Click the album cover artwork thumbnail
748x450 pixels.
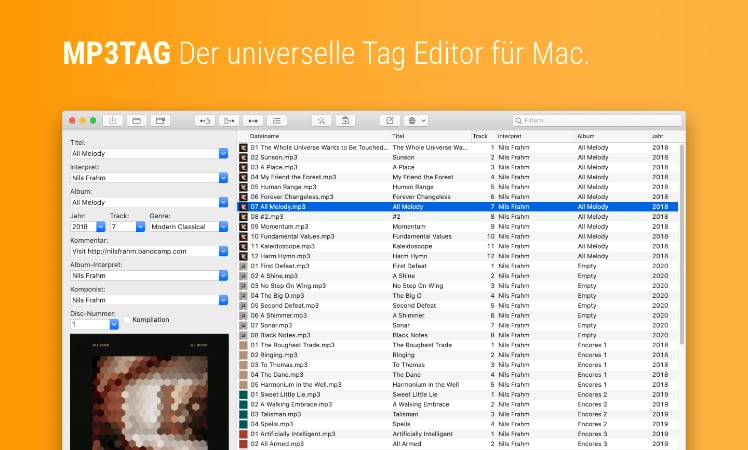[x=149, y=392]
